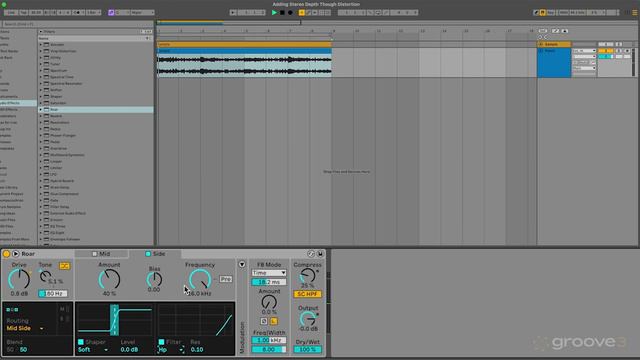Click the 8.00 feedback width slider
Image resolution: width=640 pixels, height=360 pixels.
[x=269, y=349]
